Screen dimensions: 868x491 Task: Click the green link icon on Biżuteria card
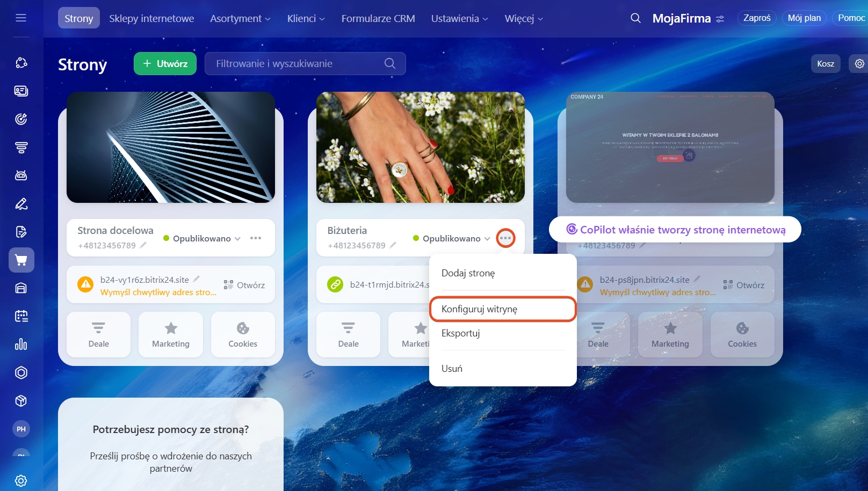coord(335,284)
